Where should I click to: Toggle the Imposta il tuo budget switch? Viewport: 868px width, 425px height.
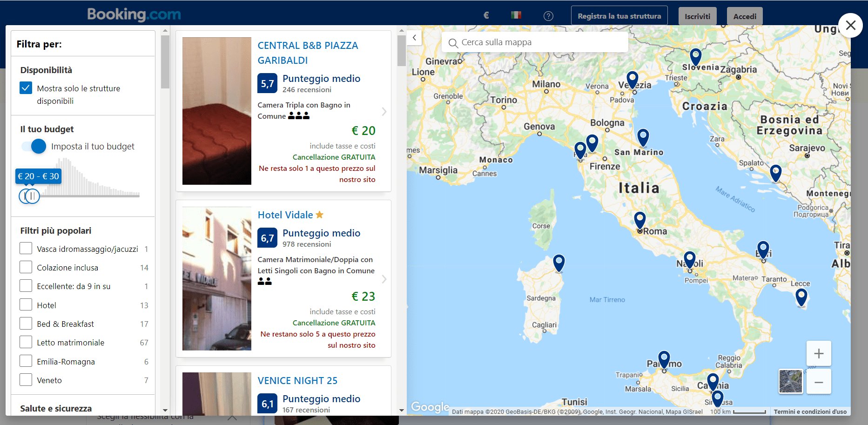tap(34, 146)
